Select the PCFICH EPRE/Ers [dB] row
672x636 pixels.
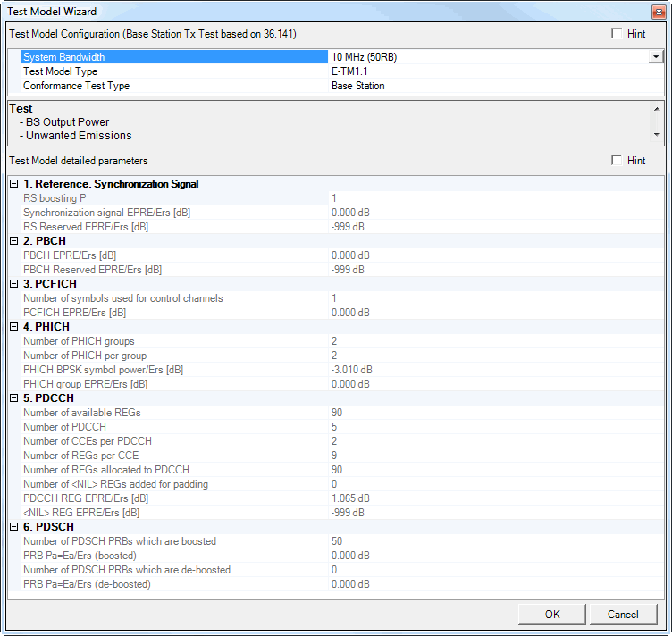341,313
